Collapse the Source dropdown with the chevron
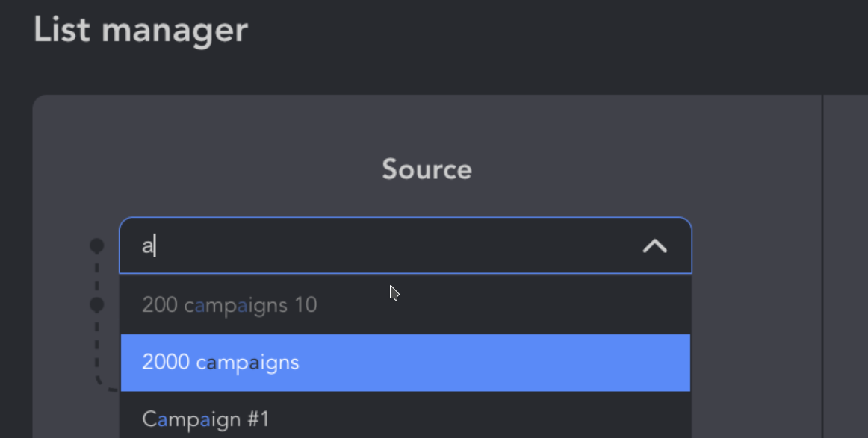 [655, 246]
